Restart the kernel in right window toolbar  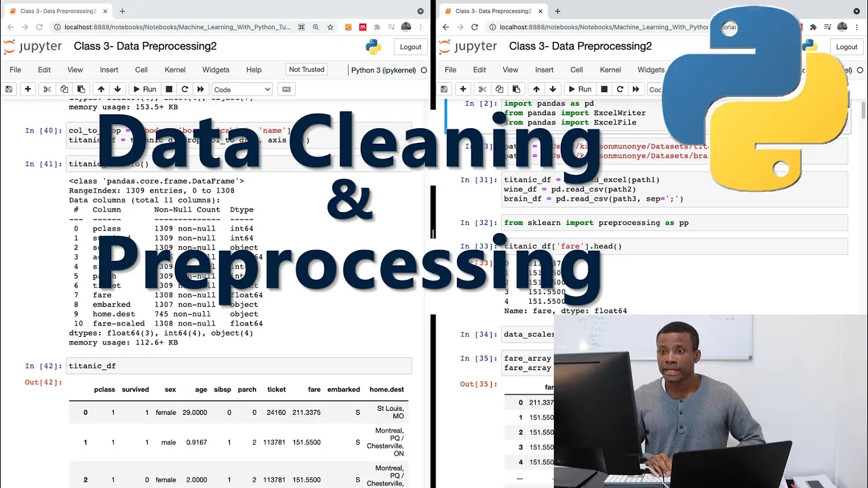tap(620, 89)
